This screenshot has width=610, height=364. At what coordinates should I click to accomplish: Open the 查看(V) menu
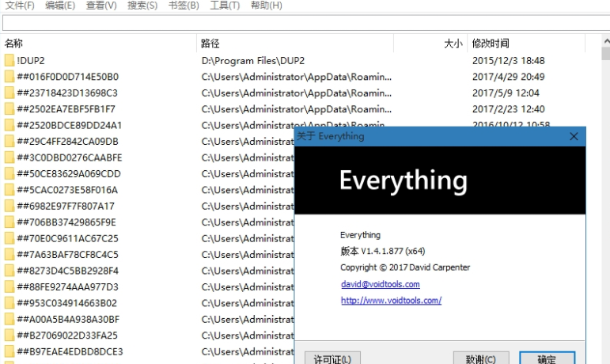pyautogui.click(x=101, y=6)
